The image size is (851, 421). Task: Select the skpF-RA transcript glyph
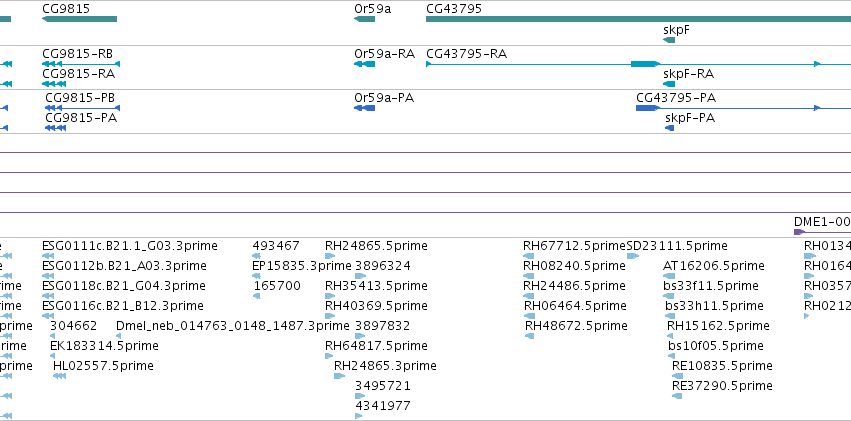669,84
